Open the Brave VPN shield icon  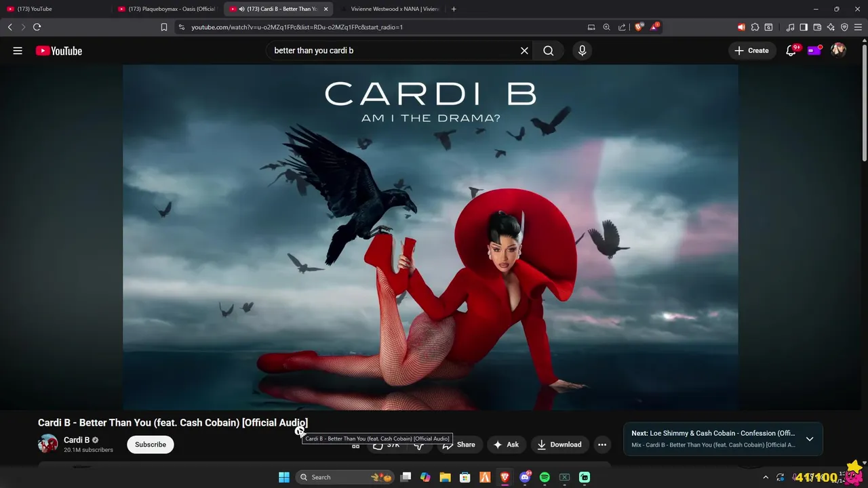tap(844, 27)
